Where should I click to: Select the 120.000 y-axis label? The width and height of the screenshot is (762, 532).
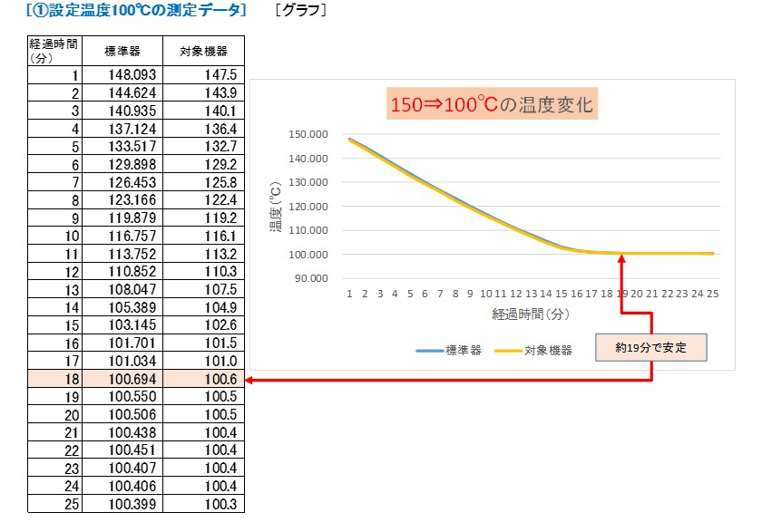(x=308, y=207)
